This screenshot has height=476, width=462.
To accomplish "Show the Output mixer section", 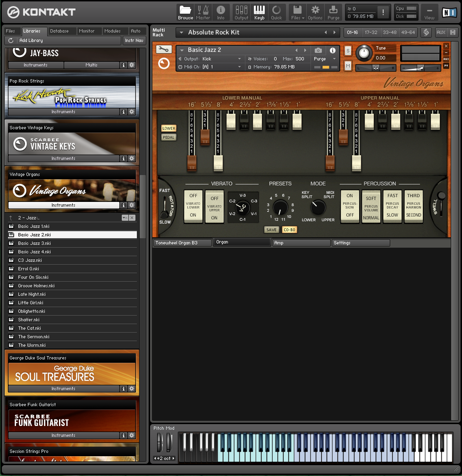I will [242, 12].
